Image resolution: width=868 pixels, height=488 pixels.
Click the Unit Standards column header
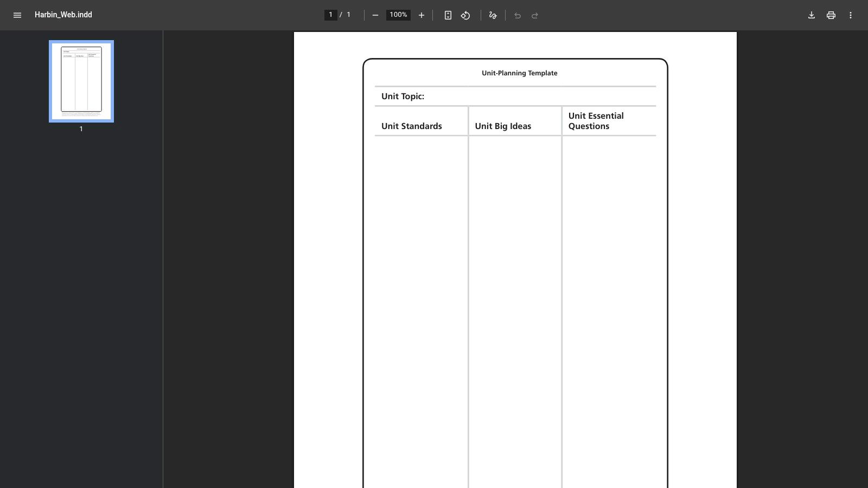411,126
